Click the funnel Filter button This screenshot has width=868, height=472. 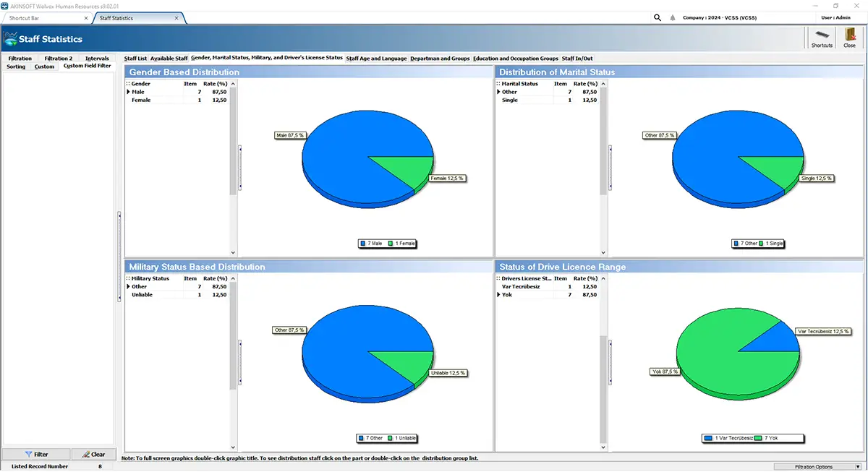coord(36,454)
